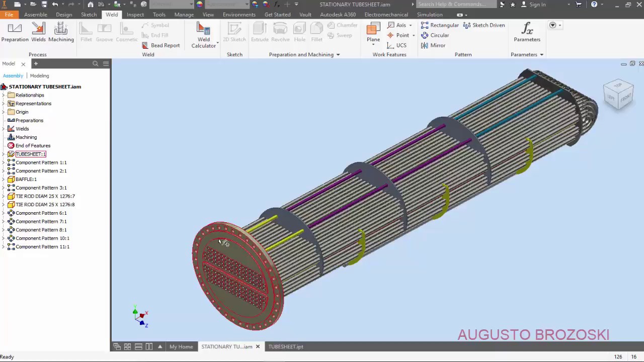Search the model browser with magnifier icon

pos(95,63)
